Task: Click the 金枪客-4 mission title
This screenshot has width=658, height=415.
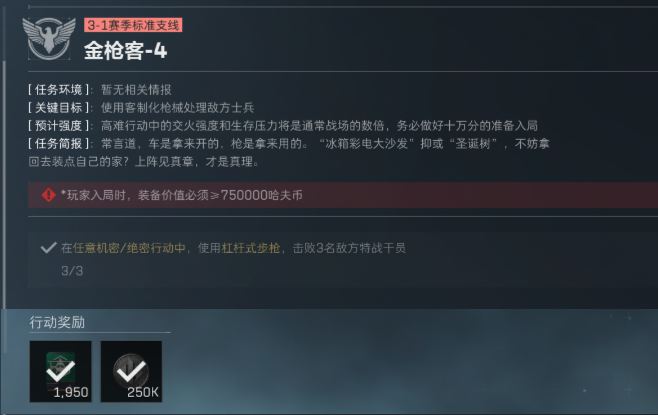Action: [x=125, y=51]
